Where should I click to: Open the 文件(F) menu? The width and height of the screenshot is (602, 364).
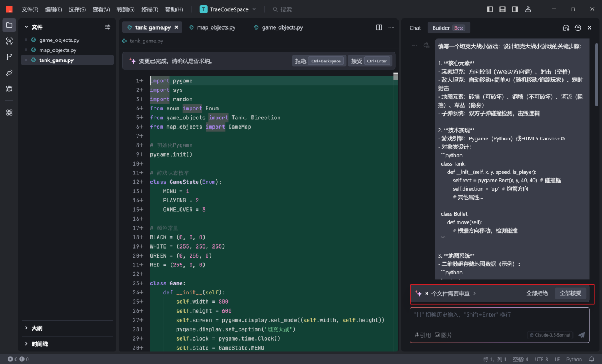point(30,9)
